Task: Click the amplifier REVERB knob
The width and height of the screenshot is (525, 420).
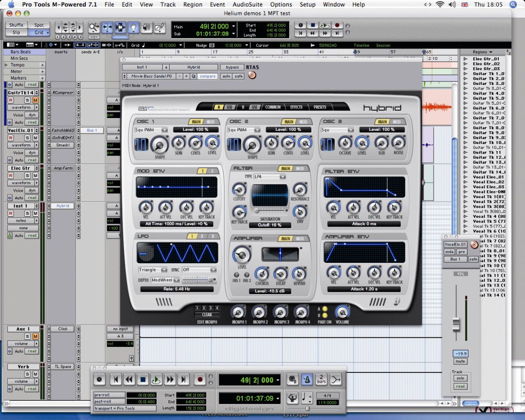Action: click(x=299, y=274)
